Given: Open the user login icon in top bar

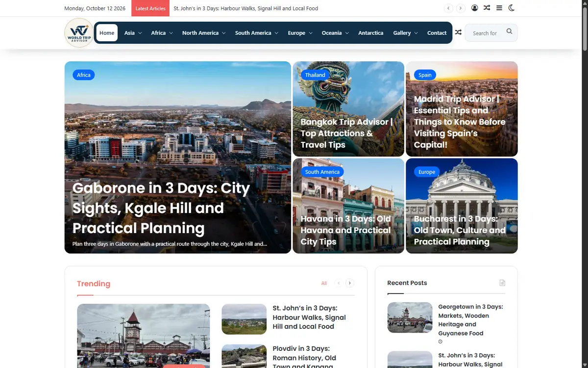Looking at the screenshot, I should [x=475, y=8].
